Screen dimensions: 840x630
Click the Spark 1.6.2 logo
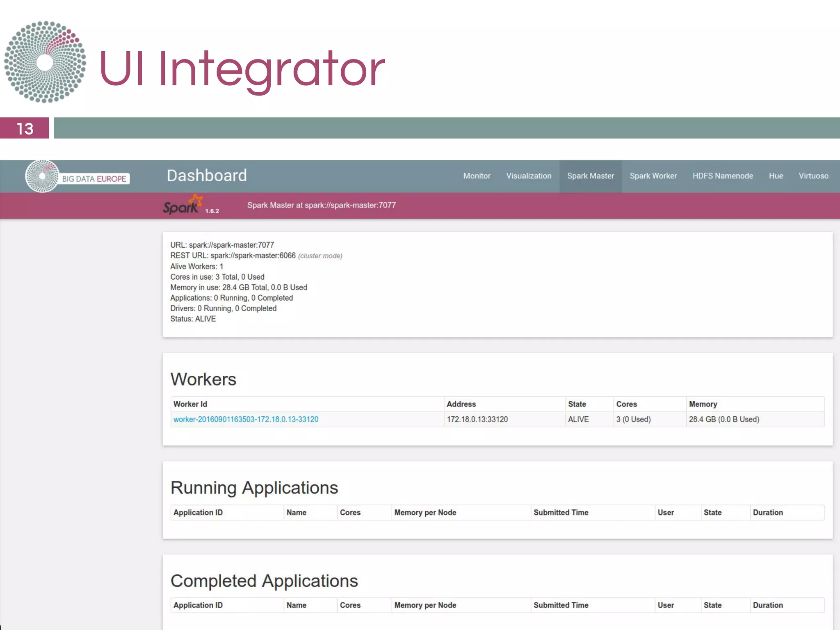pyautogui.click(x=191, y=205)
